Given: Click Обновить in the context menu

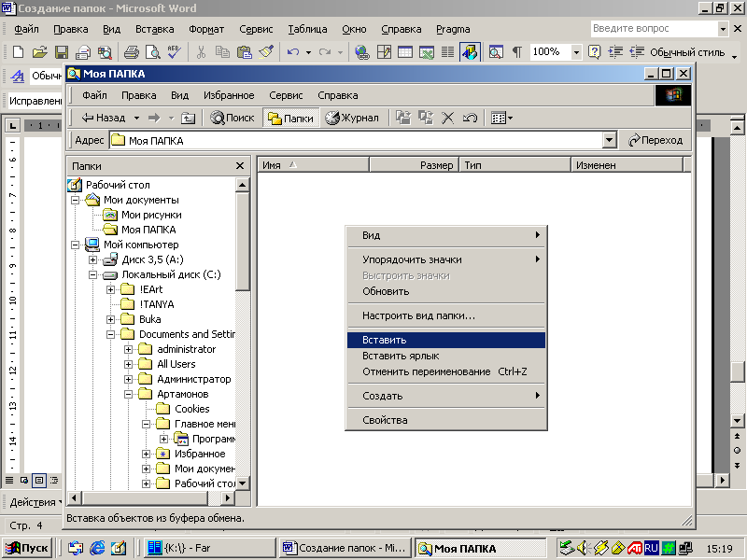Looking at the screenshot, I should click(446, 291).
